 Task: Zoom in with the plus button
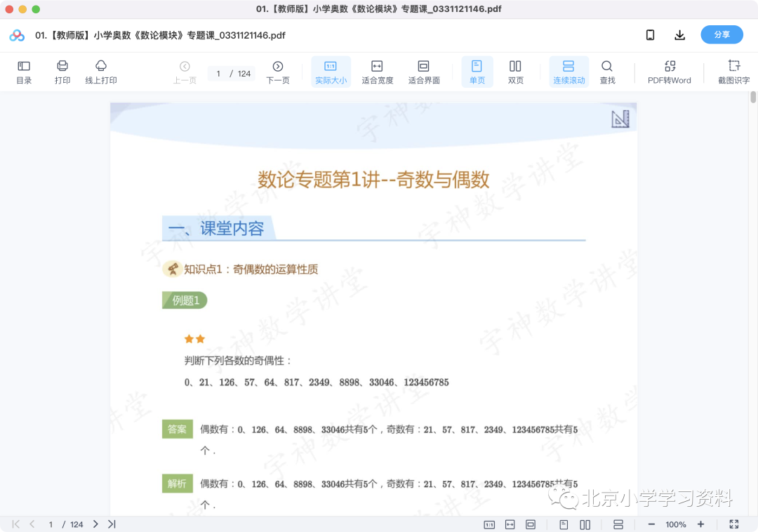pos(700,525)
